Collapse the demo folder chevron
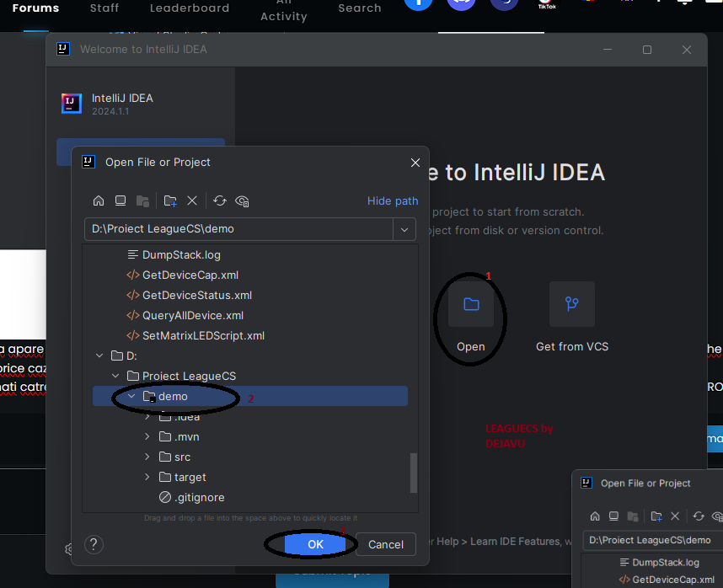723x588 pixels. pyautogui.click(x=131, y=396)
